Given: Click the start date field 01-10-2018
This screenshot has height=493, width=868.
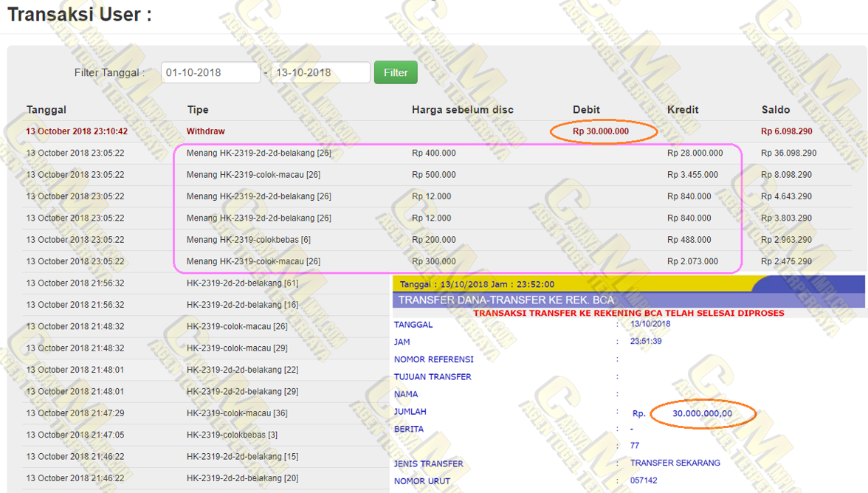Looking at the screenshot, I should (210, 72).
